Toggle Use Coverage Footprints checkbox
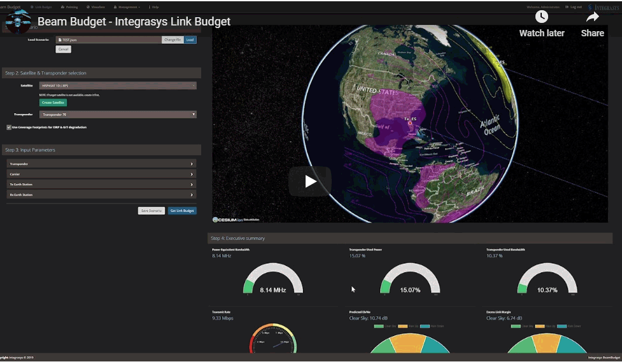This screenshot has width=622, height=364. 8,127
